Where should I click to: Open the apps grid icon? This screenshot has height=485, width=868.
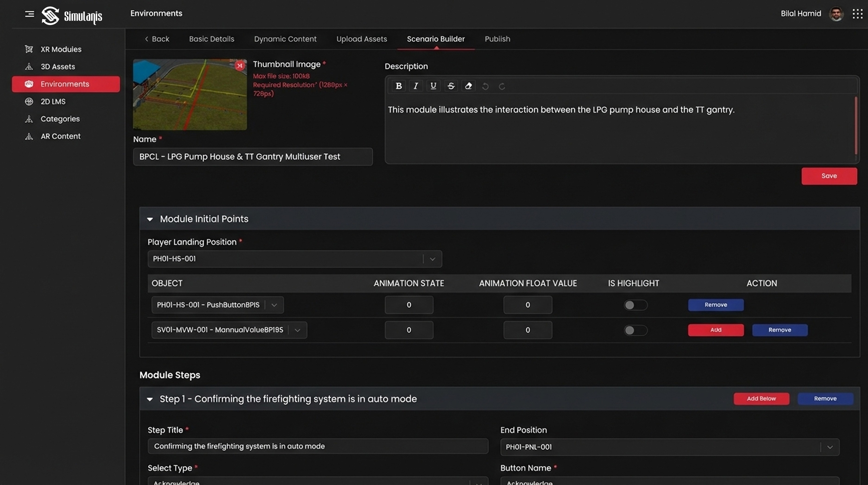coord(857,14)
